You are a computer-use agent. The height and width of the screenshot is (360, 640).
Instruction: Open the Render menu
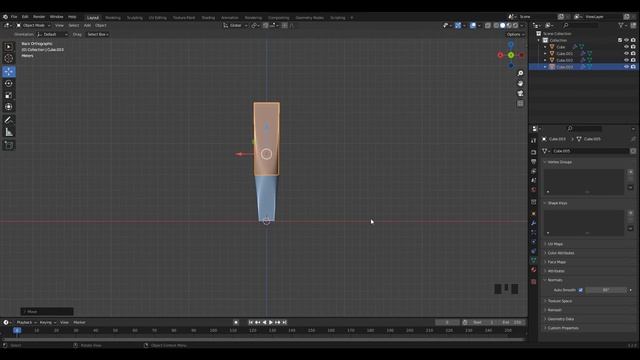click(39, 17)
